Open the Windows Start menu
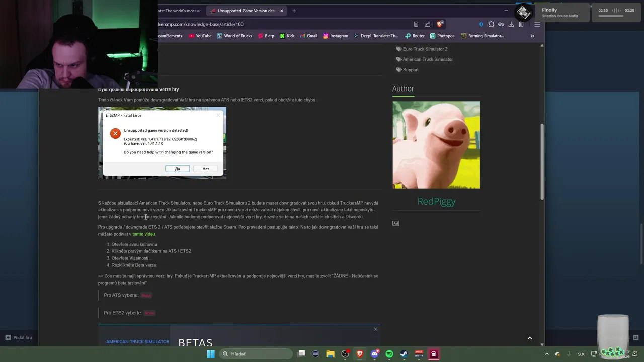The image size is (644, 362). tap(211, 354)
